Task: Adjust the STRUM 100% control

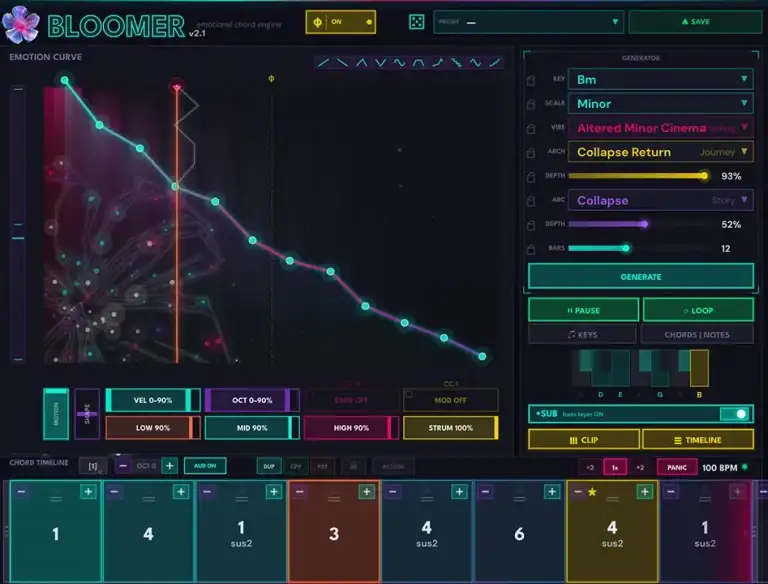Action: point(450,428)
